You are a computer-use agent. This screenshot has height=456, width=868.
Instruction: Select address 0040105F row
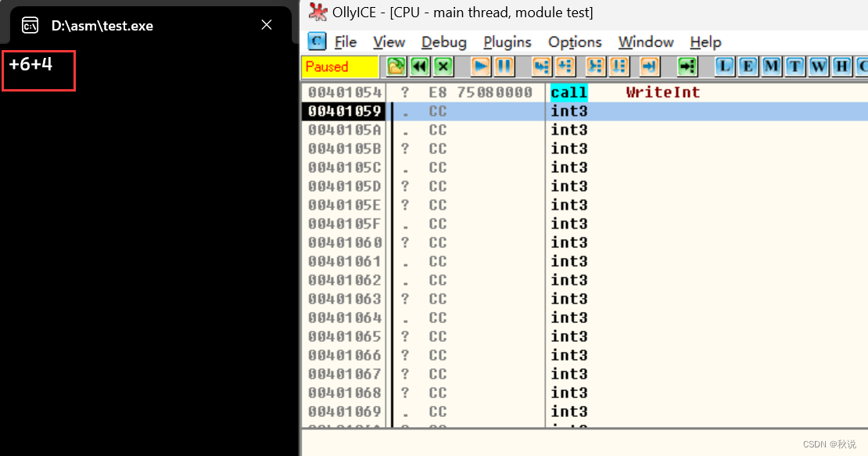344,224
